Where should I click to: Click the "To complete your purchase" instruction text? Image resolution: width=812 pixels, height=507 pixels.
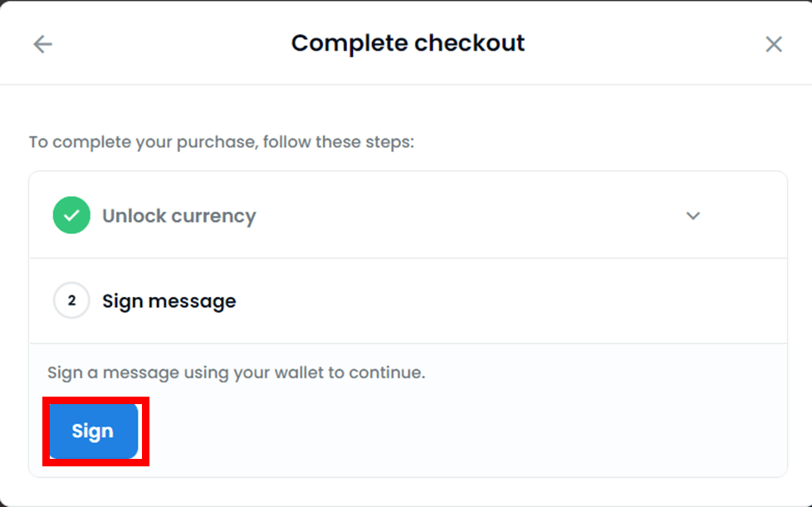(x=221, y=142)
